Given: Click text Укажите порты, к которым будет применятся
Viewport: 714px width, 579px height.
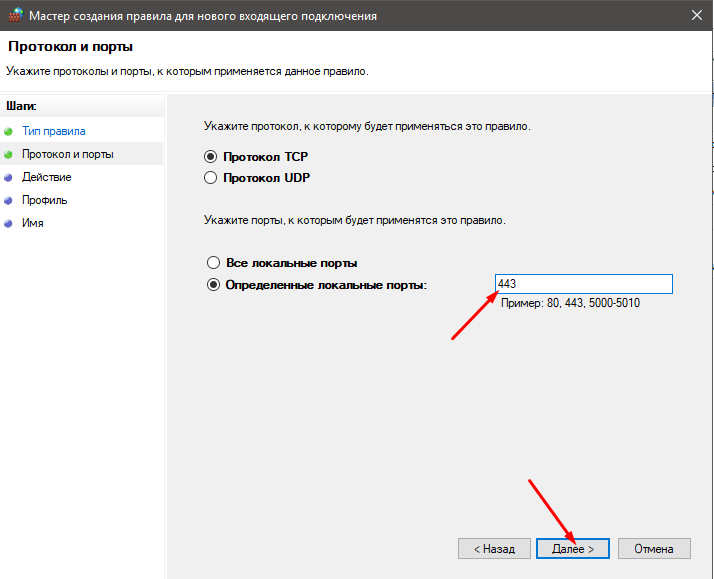Looking at the screenshot, I should [355, 220].
